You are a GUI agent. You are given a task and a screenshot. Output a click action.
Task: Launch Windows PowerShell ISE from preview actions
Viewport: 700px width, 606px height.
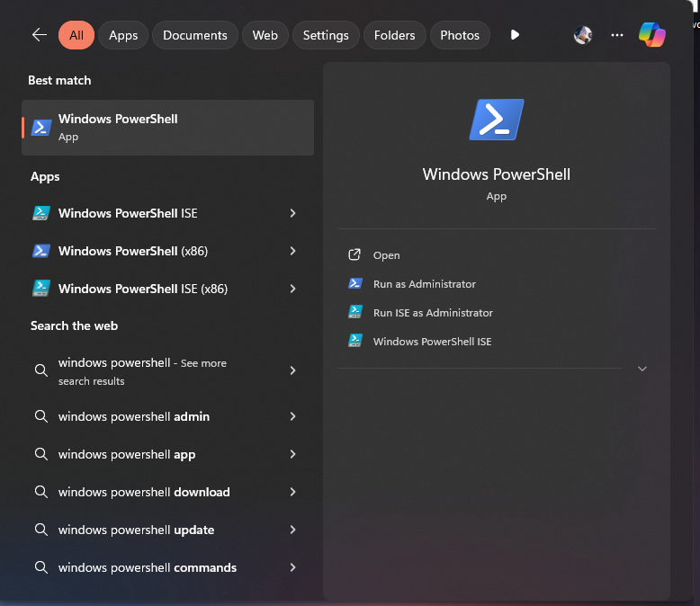[432, 342]
